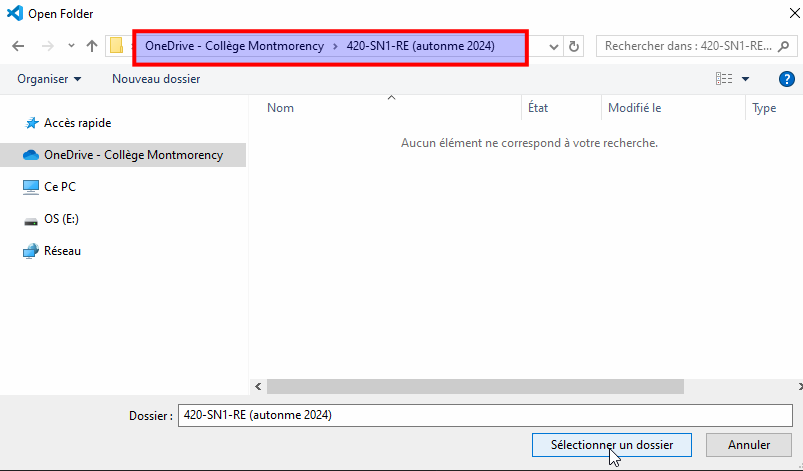Click the Dossier name input field
803x471 pixels.
tap(485, 415)
